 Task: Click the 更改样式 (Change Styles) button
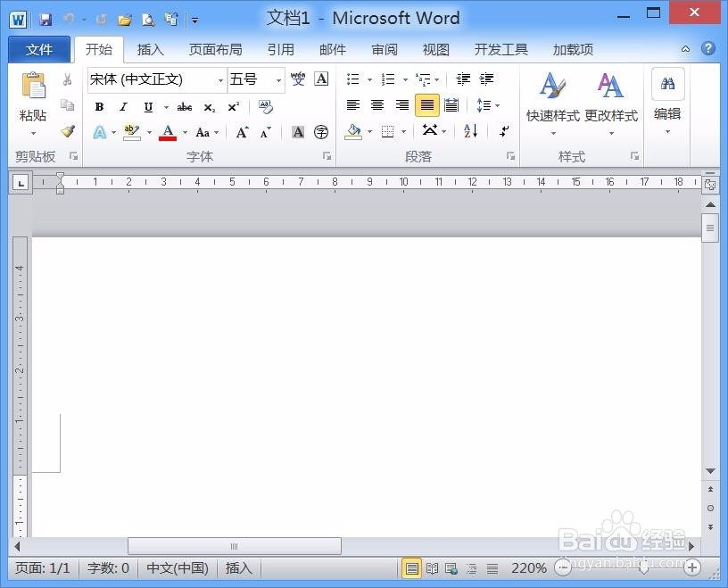point(611,104)
